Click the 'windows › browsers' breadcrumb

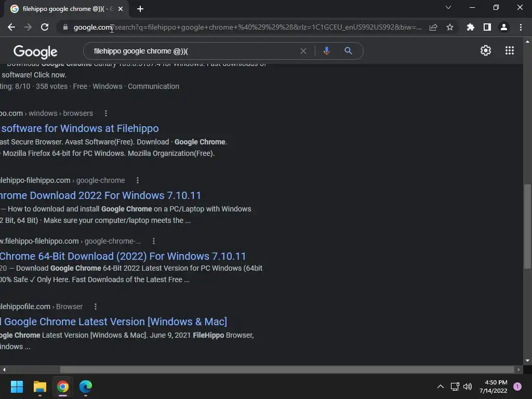(61, 113)
